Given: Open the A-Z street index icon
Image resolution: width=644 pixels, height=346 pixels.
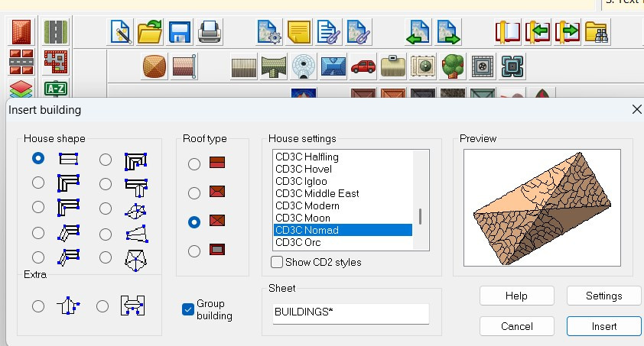Looking at the screenshot, I should [x=55, y=89].
